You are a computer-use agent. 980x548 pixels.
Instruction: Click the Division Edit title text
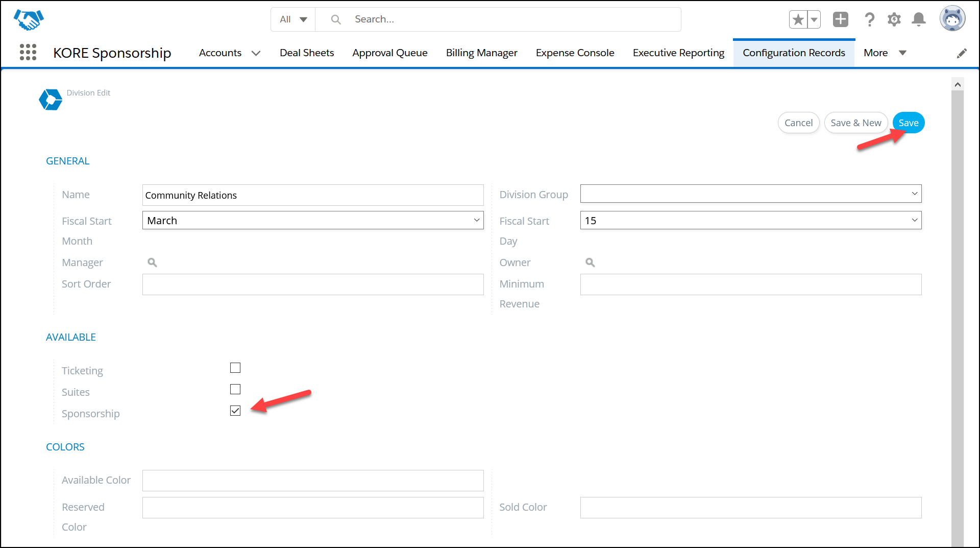coord(88,93)
